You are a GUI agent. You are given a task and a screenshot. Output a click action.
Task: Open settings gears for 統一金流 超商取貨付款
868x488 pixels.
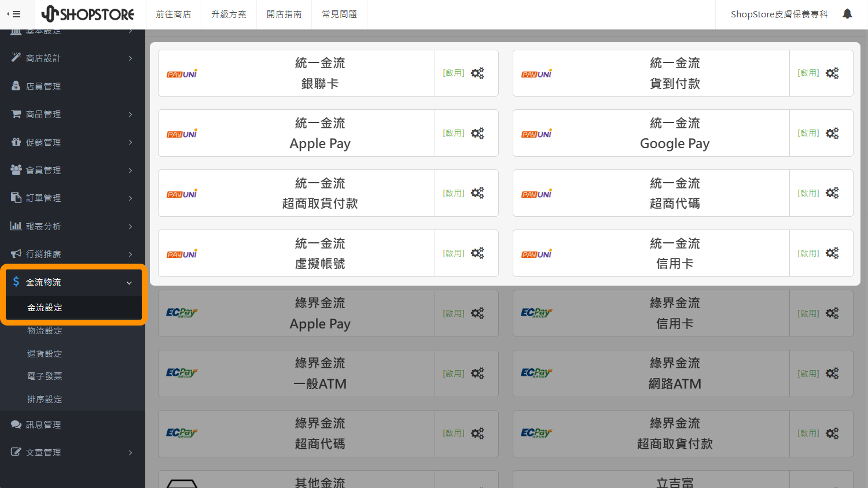click(477, 193)
